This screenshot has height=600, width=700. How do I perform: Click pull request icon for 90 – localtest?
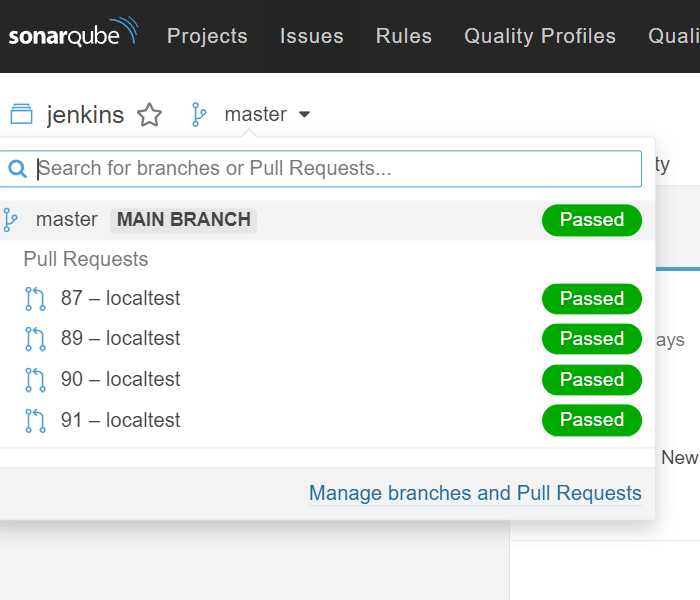(x=35, y=380)
